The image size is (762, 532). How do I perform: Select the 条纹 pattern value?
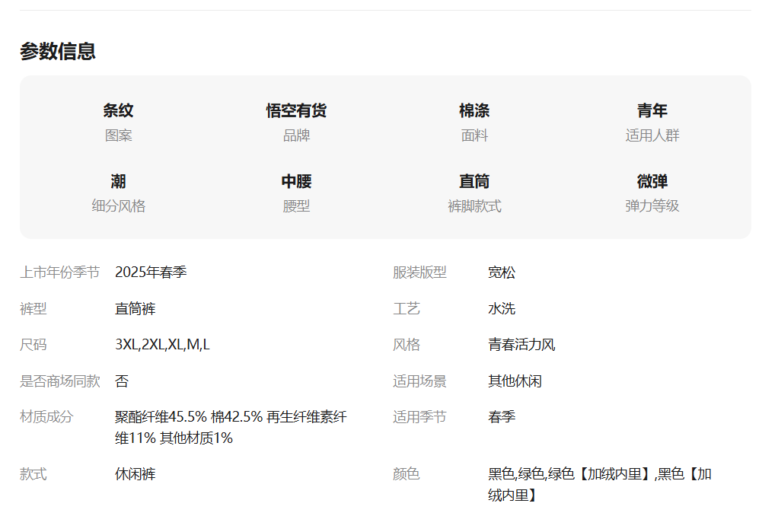(118, 111)
